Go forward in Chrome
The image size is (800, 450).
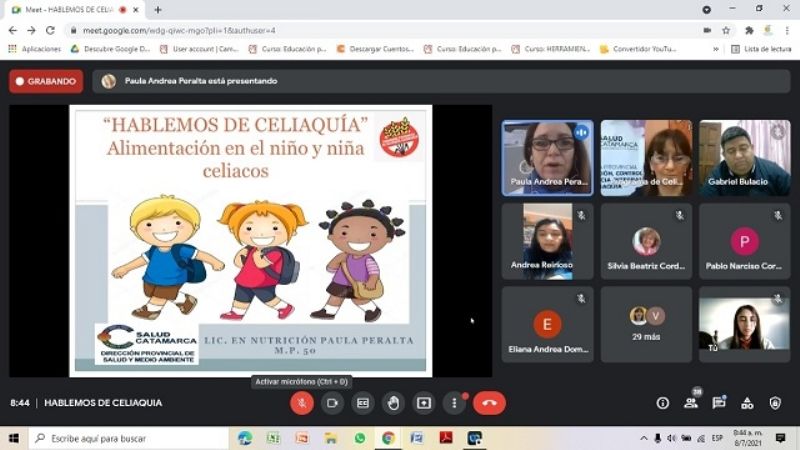click(32, 31)
